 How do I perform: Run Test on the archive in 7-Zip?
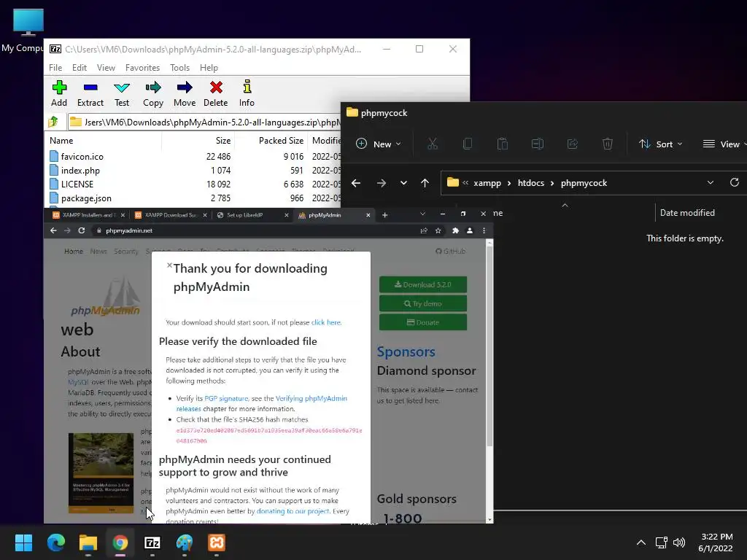click(122, 93)
